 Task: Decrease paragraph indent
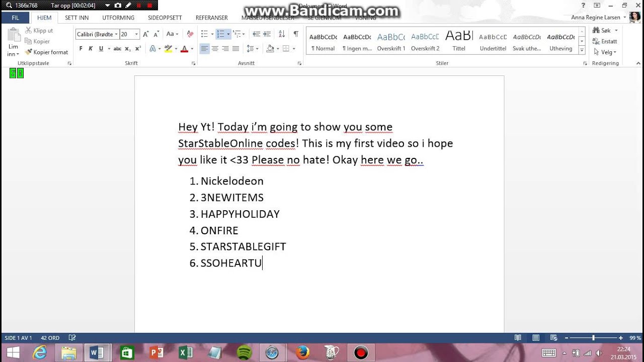256,34
